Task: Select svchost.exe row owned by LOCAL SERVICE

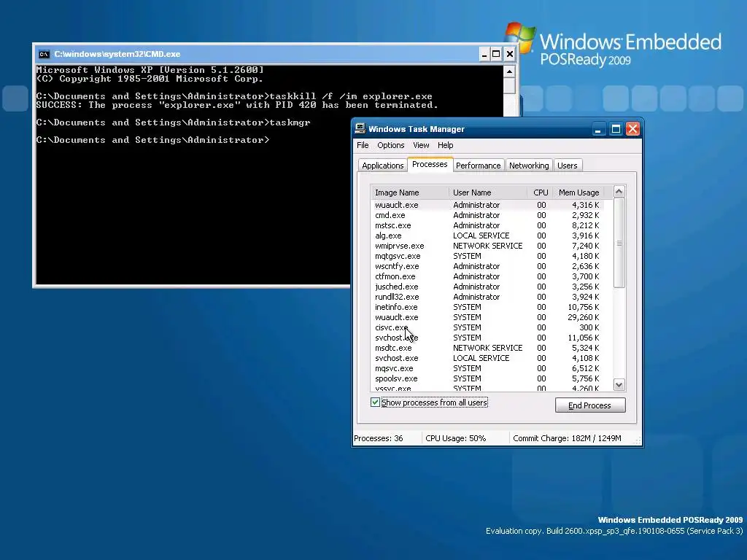Action: pyautogui.click(x=487, y=358)
